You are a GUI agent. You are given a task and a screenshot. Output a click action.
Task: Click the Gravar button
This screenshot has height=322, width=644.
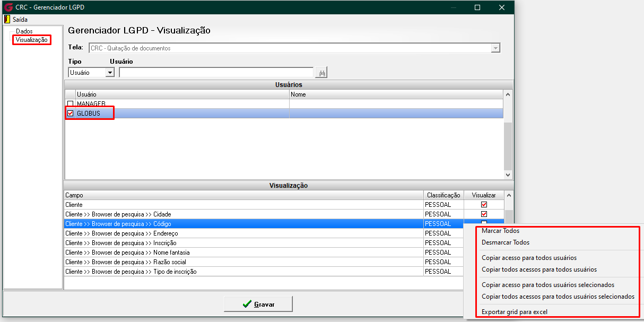click(258, 304)
